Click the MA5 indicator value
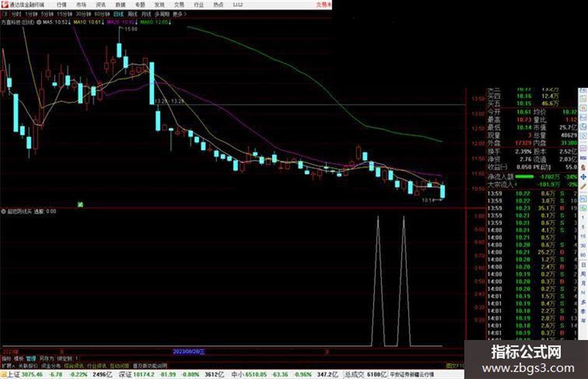588x379 pixels. 56,22
